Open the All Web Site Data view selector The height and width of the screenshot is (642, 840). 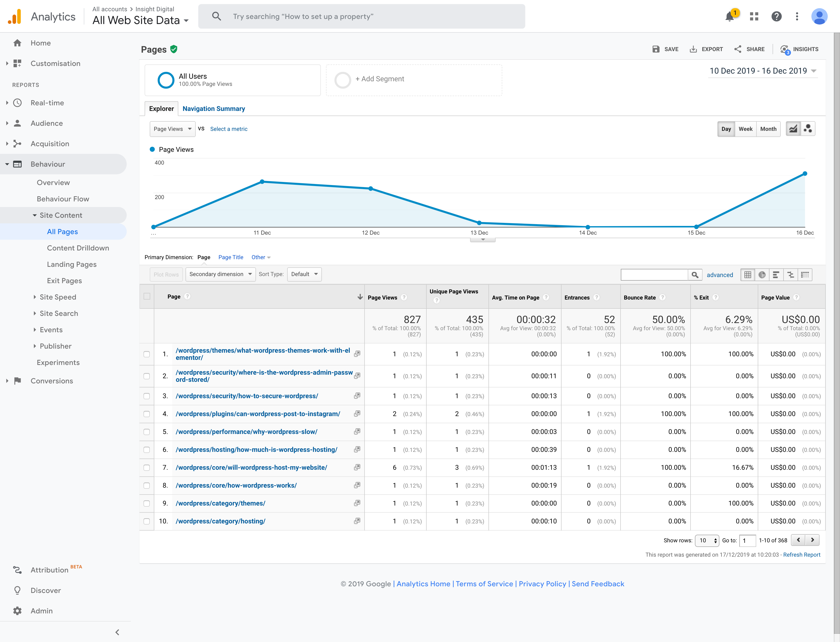click(141, 20)
